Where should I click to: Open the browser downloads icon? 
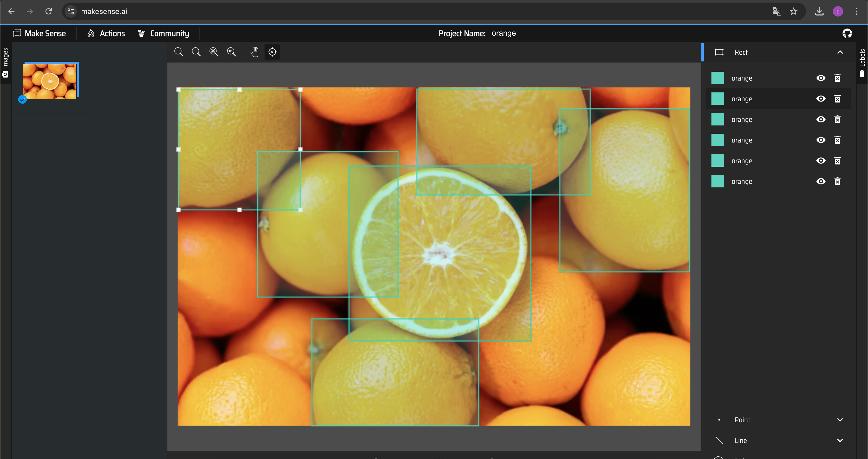click(819, 11)
